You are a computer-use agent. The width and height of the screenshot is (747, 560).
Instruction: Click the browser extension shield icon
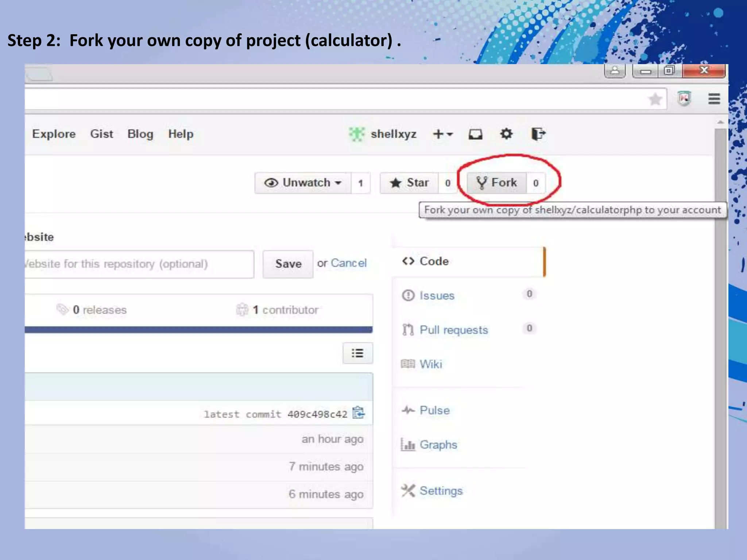[x=685, y=98]
